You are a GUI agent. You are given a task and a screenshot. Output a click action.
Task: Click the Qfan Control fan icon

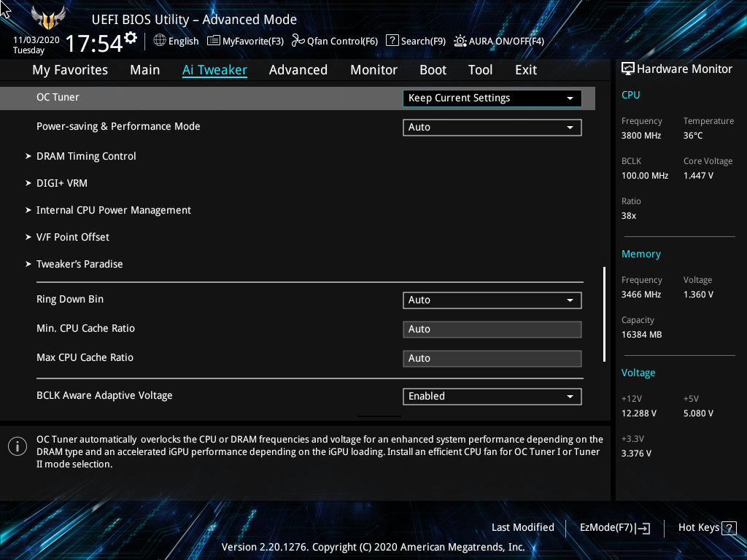(298, 41)
